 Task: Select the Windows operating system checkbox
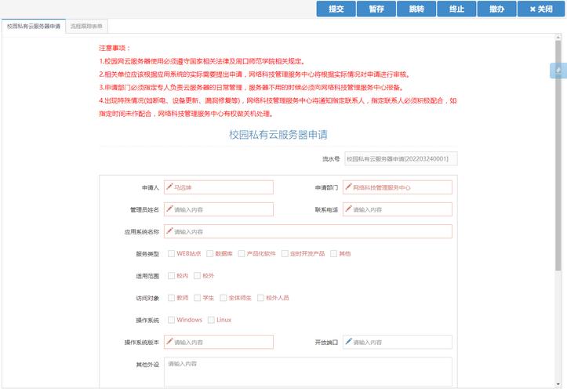coord(172,320)
